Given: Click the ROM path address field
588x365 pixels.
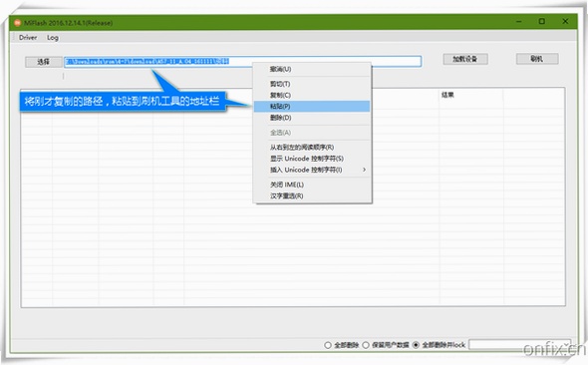Looking at the screenshot, I should (242, 61).
